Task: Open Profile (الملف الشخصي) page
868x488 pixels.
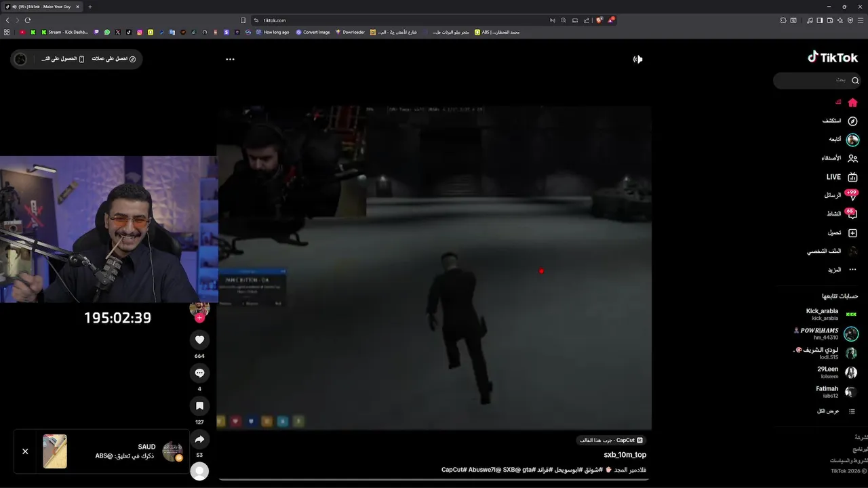Action: coord(832,251)
